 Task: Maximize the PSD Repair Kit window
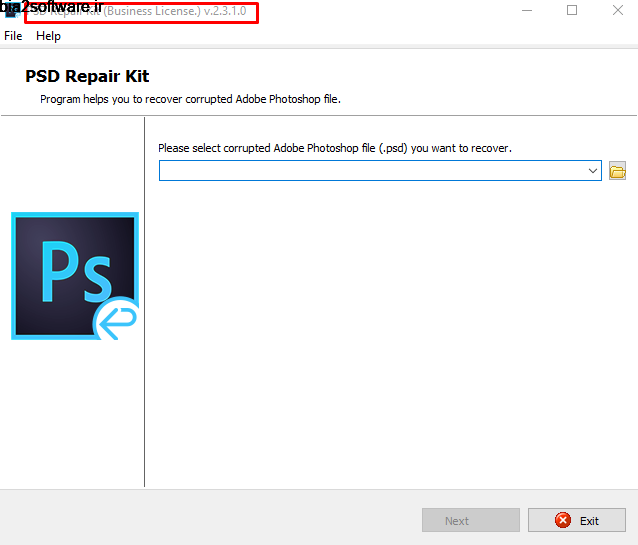click(572, 11)
